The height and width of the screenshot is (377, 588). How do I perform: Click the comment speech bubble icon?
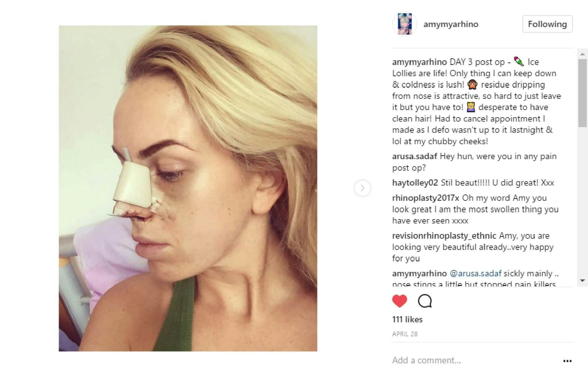point(425,301)
